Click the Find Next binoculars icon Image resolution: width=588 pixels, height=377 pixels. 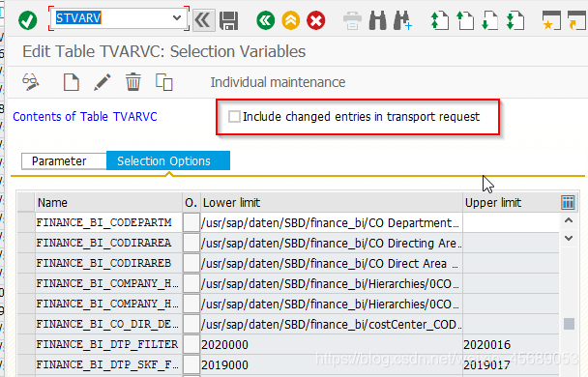tap(402, 20)
